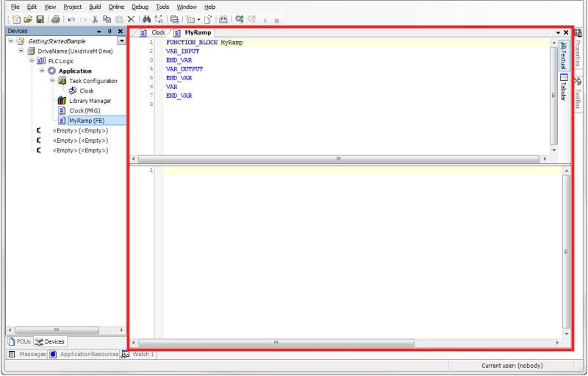Switch to the POUs tab
This screenshot has height=376, width=588.
point(20,341)
